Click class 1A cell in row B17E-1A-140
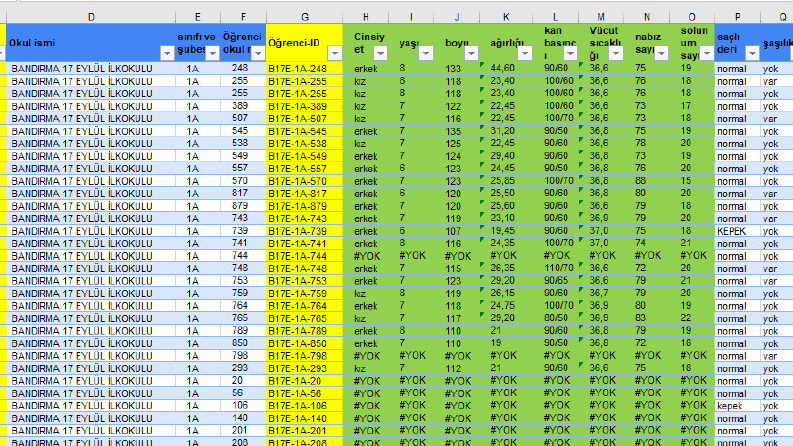793x446 pixels. click(x=198, y=418)
